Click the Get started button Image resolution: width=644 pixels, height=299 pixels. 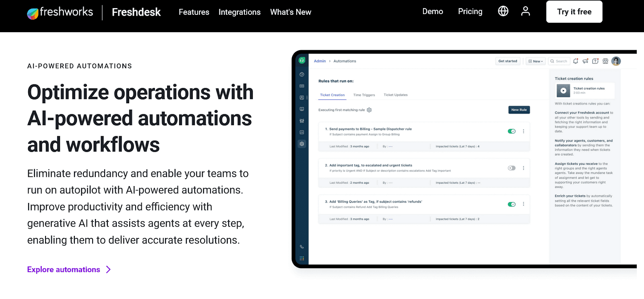point(508,61)
